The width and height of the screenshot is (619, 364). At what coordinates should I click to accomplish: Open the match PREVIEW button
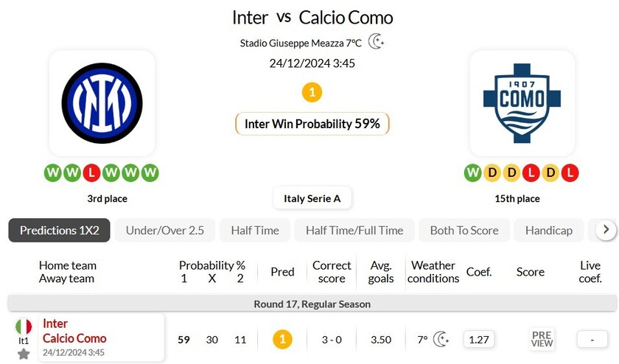point(542,339)
